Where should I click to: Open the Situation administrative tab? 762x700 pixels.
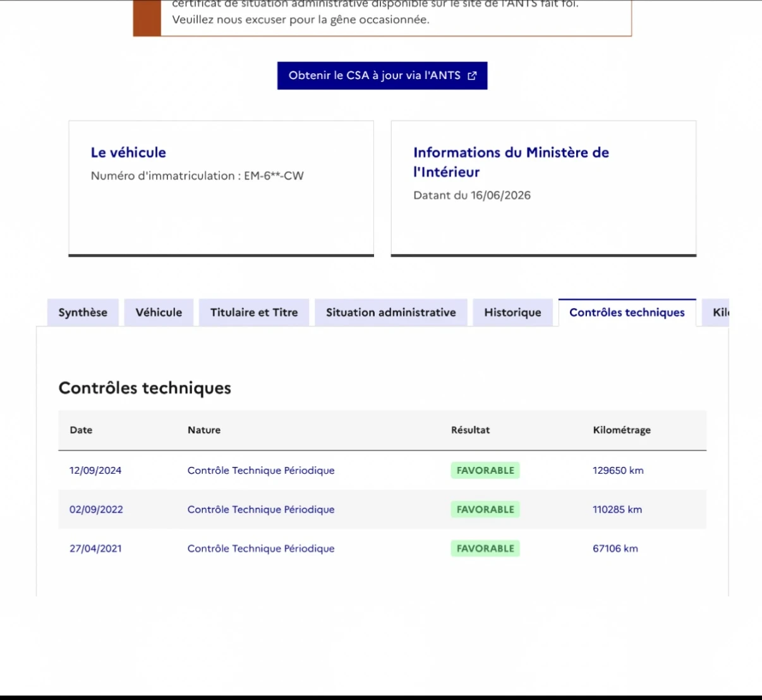pyautogui.click(x=391, y=313)
